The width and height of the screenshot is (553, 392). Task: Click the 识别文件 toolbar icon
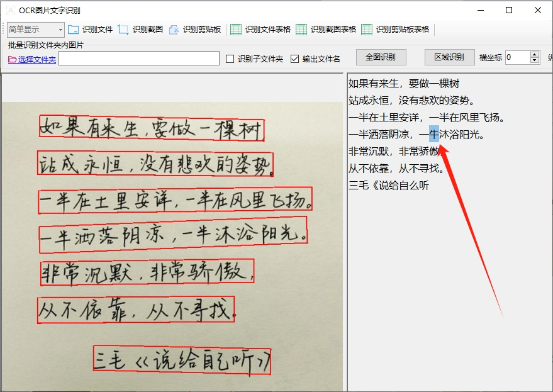[73, 28]
